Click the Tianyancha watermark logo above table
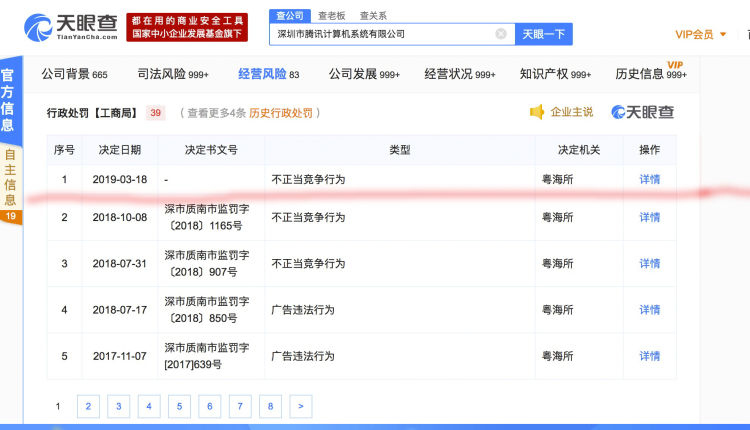This screenshot has width=750, height=430. (x=643, y=112)
